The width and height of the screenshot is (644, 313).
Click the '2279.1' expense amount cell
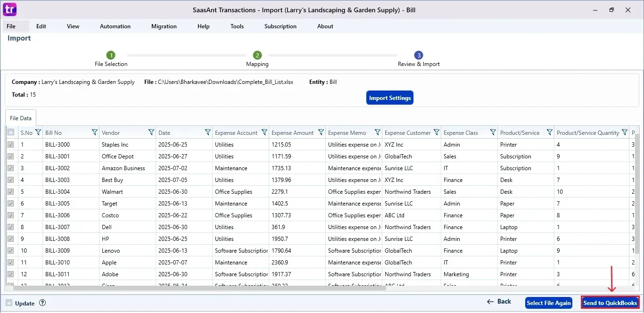pos(297,192)
